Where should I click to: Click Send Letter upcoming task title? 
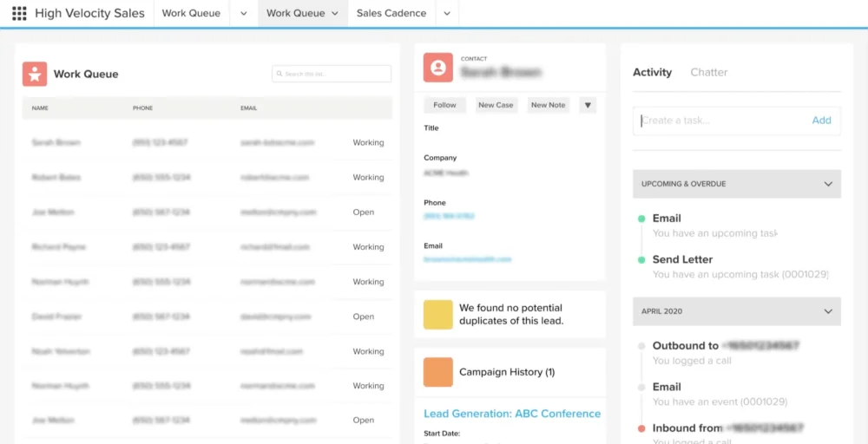click(x=682, y=260)
